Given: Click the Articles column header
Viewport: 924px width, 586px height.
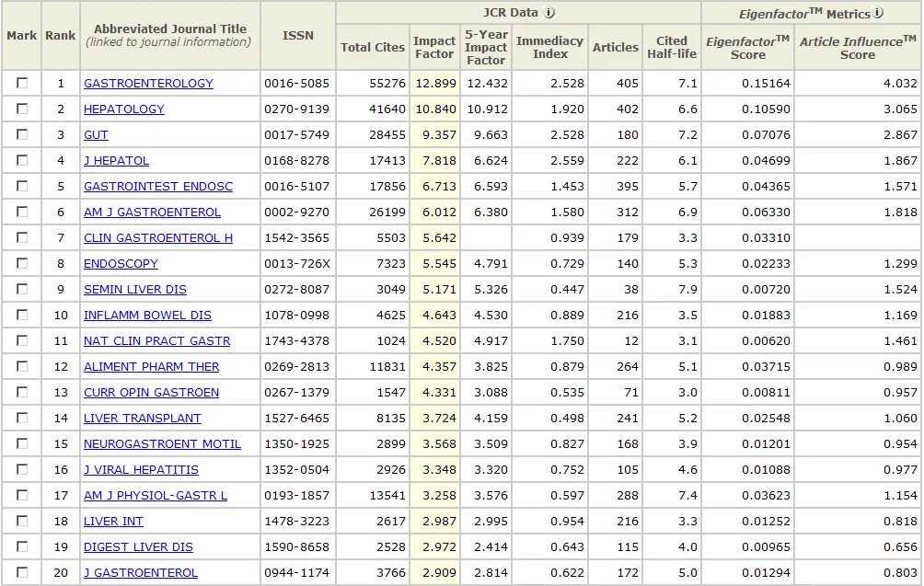Looking at the screenshot, I should coord(615,47).
